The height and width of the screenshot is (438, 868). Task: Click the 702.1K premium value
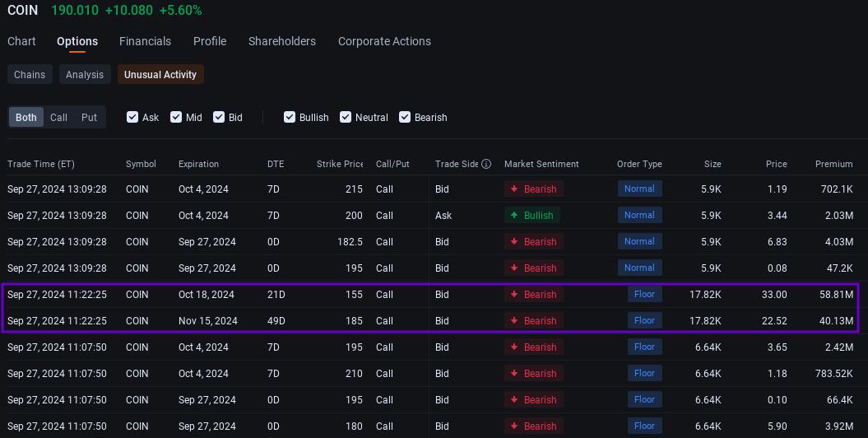tap(837, 189)
